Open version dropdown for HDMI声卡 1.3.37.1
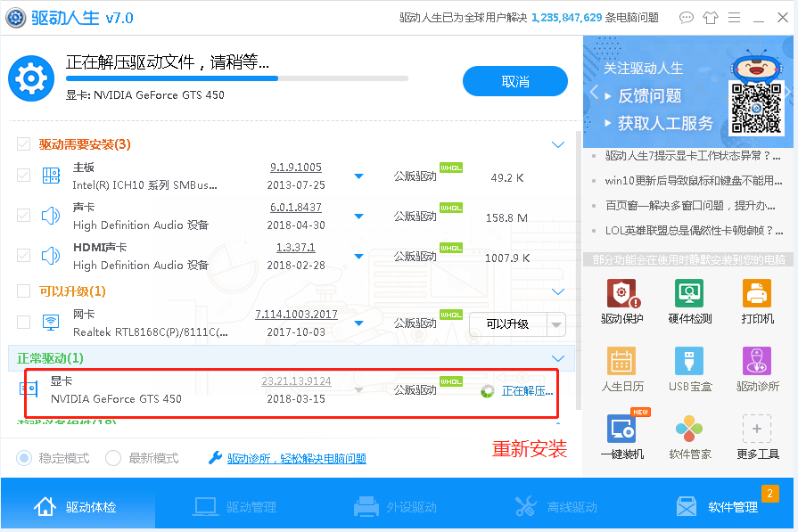 [358, 257]
